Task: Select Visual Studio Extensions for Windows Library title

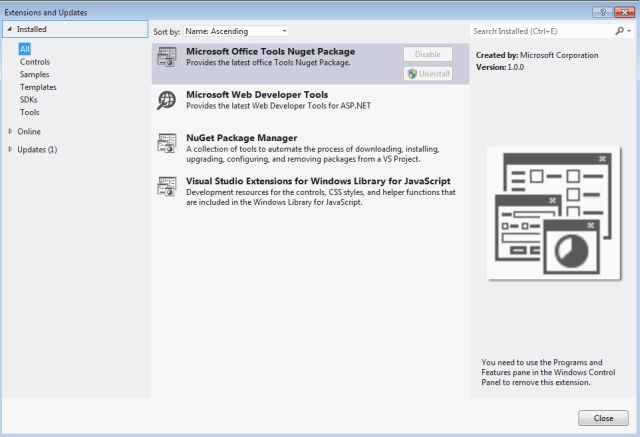Action: pos(318,181)
